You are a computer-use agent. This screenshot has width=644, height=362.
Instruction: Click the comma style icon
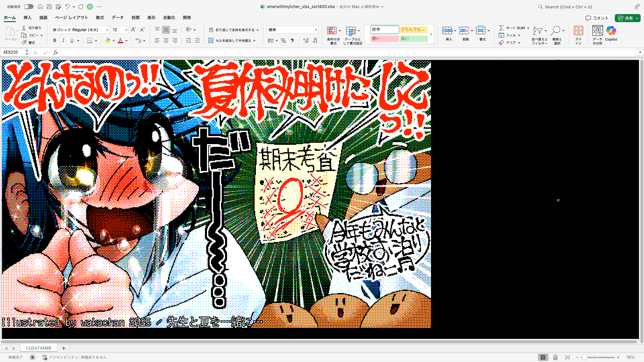pyautogui.click(x=292, y=41)
